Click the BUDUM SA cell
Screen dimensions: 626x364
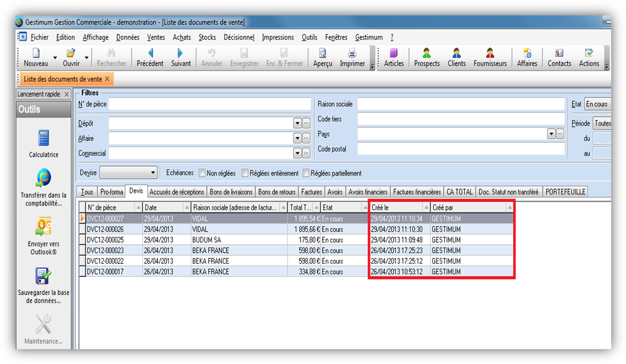(x=239, y=240)
